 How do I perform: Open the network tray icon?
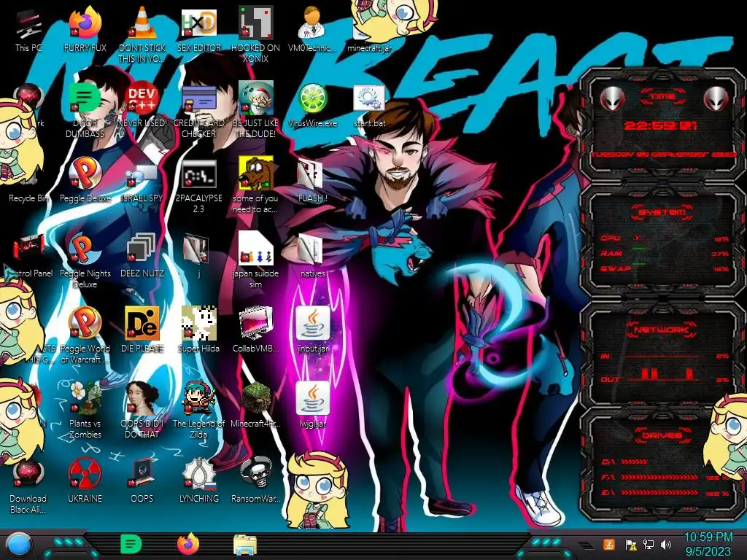click(x=649, y=544)
